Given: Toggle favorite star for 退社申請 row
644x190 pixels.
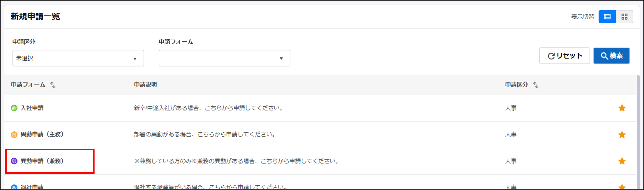Looking at the screenshot, I should click(x=622, y=187).
